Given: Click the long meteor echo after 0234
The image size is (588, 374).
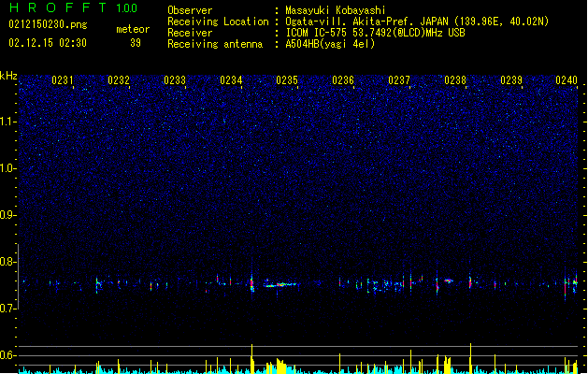Looking at the screenshot, I should tap(280, 284).
